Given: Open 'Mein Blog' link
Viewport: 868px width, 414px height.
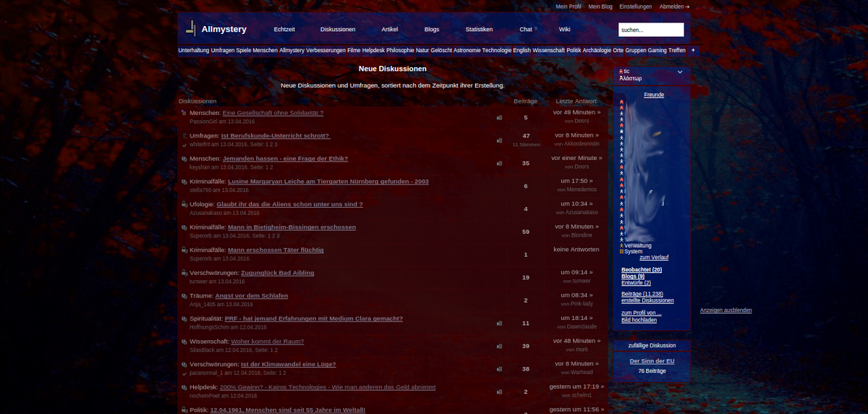Looking at the screenshot, I should (600, 7).
